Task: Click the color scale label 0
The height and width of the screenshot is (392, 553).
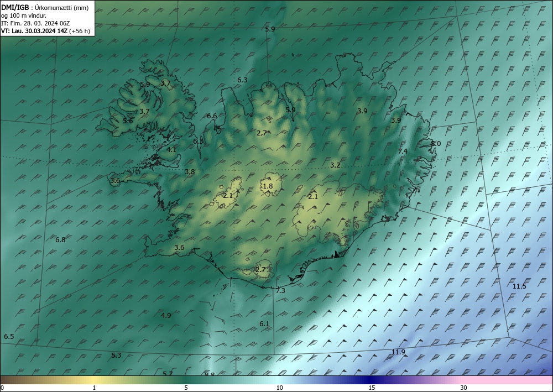Action: [2, 388]
